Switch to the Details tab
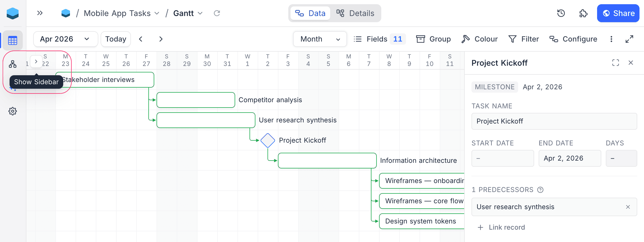Screen dimensions: 644x242 click(x=355, y=13)
